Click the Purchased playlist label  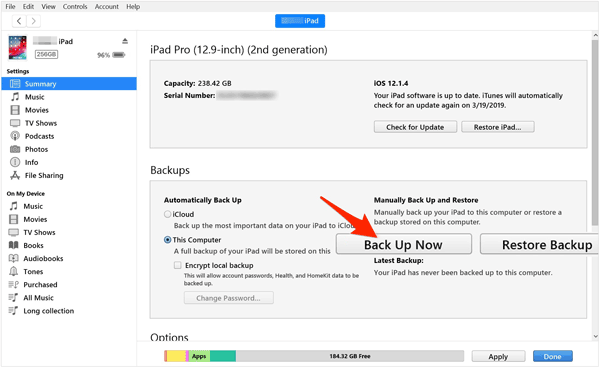tap(40, 285)
